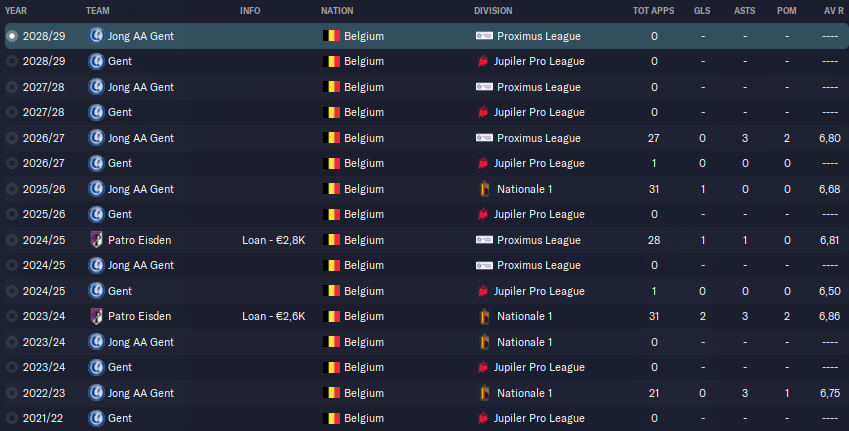Click Loan - €2,6K info text

click(273, 316)
